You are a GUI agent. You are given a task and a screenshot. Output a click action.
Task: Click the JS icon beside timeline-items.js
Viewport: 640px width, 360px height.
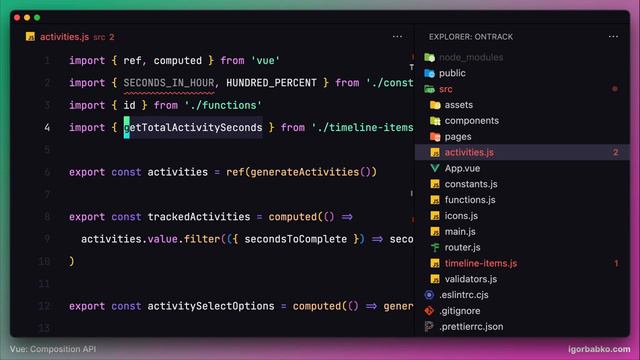pyautogui.click(x=435, y=263)
